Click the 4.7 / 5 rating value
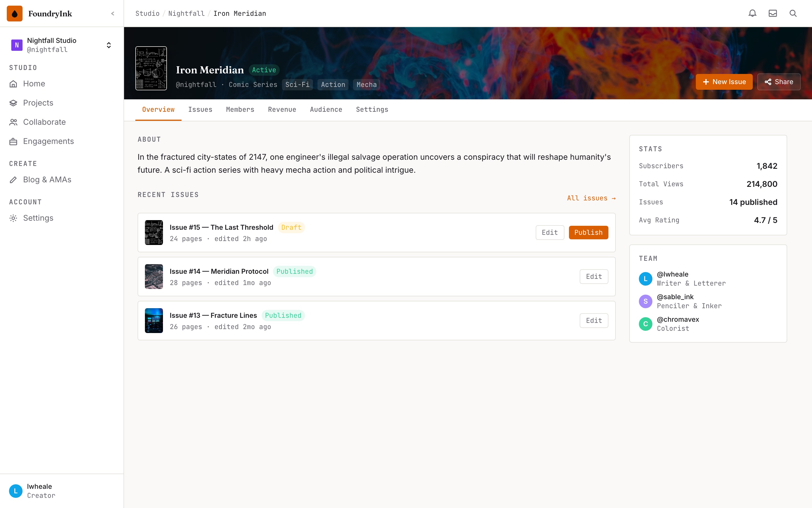The width and height of the screenshot is (812, 508). click(765, 220)
